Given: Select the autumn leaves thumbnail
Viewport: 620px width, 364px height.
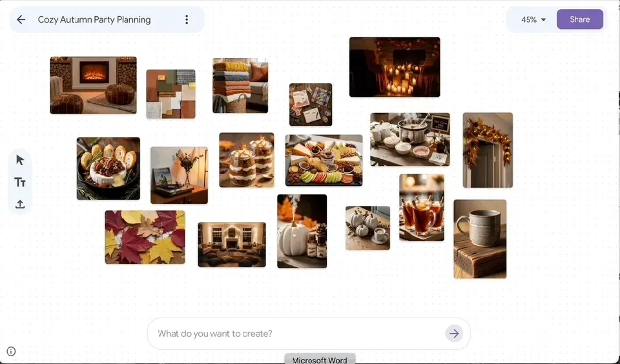Looking at the screenshot, I should click(x=145, y=237).
